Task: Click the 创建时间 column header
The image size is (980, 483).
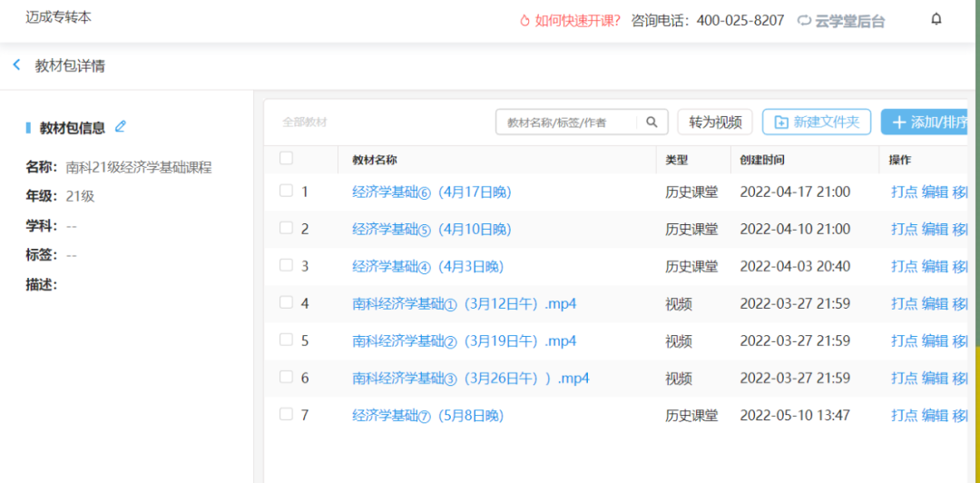Action: [762, 160]
